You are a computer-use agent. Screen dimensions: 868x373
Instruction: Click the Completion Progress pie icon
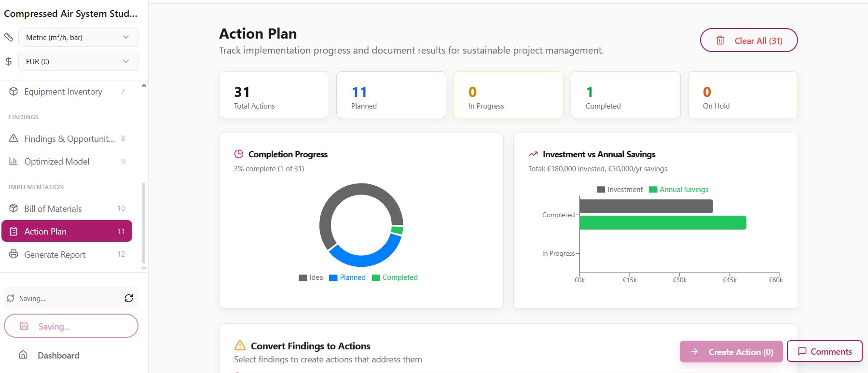pos(239,154)
